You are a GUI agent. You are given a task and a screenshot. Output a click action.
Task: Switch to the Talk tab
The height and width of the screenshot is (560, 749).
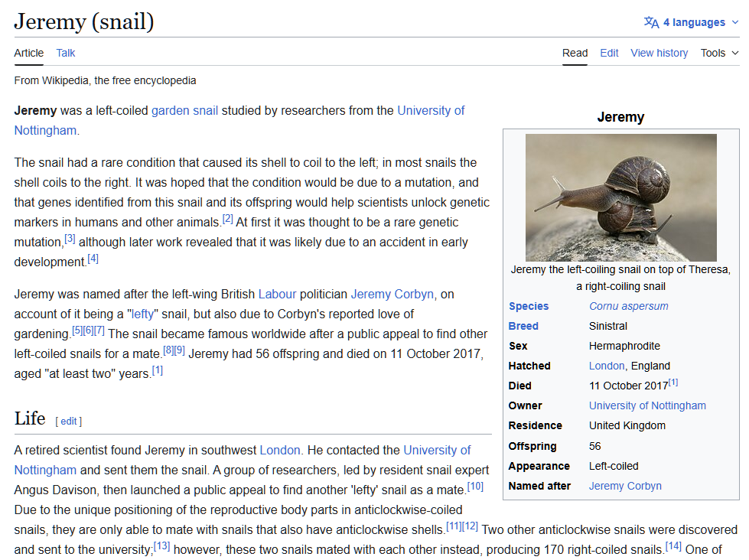coord(66,53)
